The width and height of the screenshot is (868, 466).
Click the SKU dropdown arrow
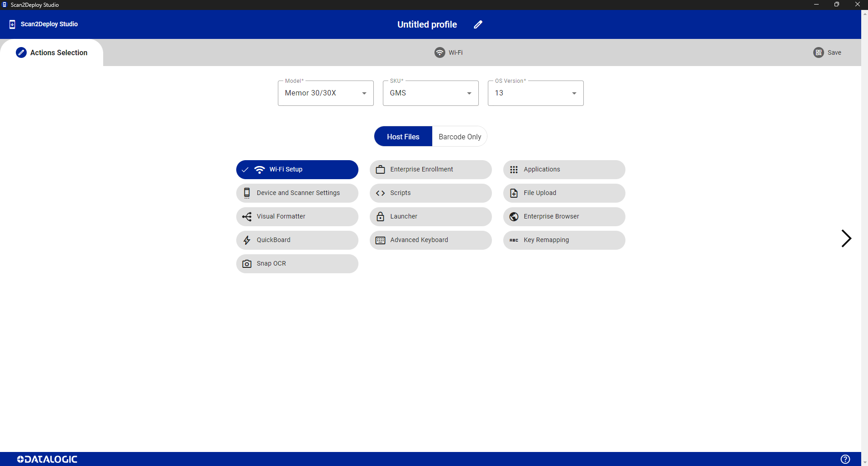(x=469, y=93)
